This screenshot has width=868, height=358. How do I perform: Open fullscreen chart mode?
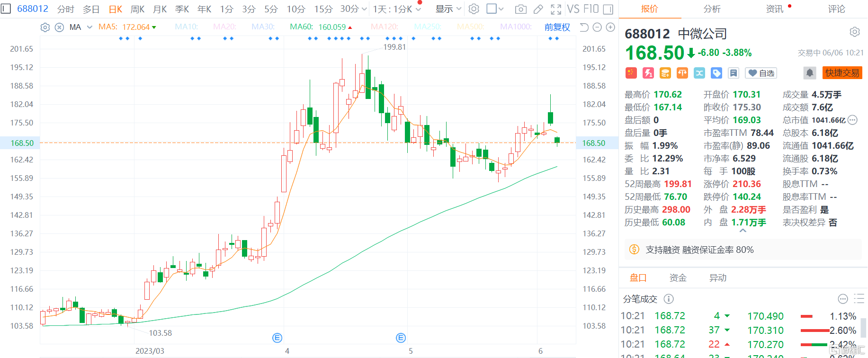tap(556, 9)
